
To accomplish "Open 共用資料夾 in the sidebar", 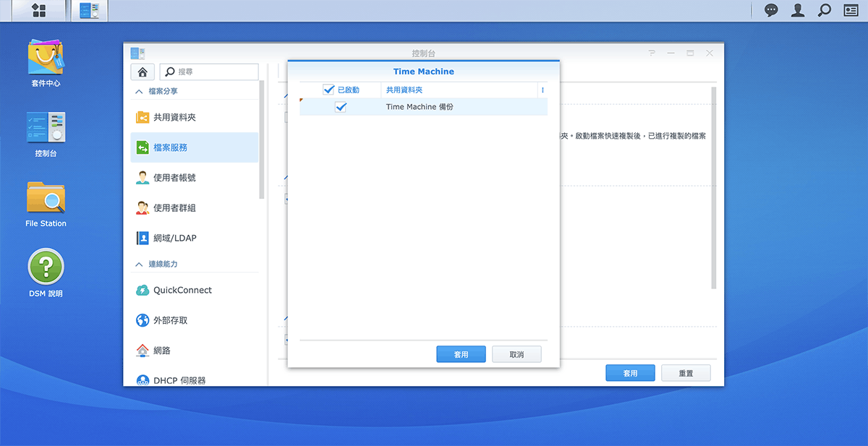I will pyautogui.click(x=194, y=117).
